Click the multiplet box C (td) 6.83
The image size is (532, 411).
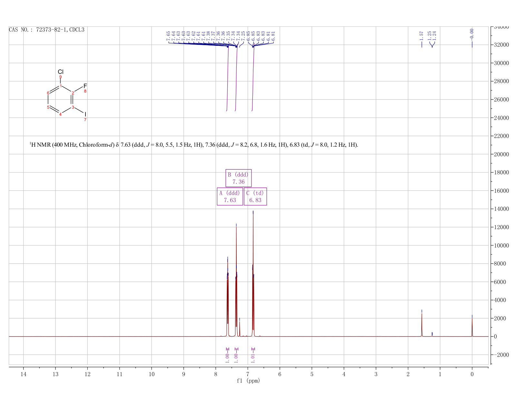255,196
